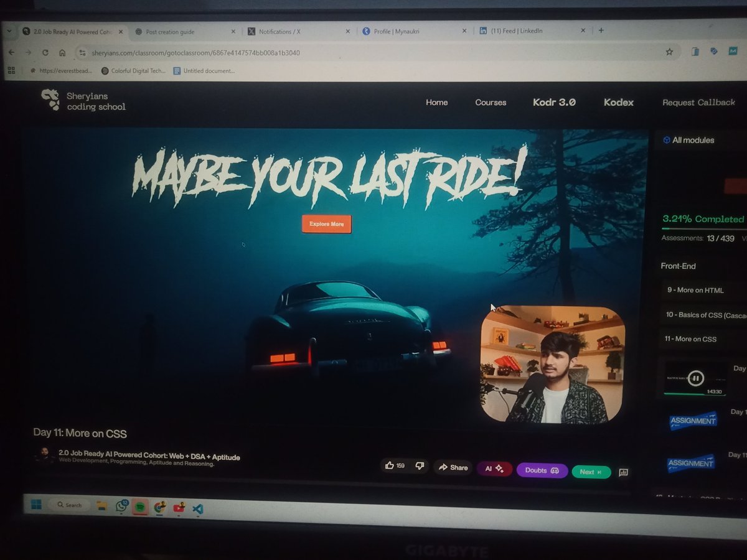Open the everestbead bookmark
This screenshot has height=560, width=747.
[x=61, y=71]
